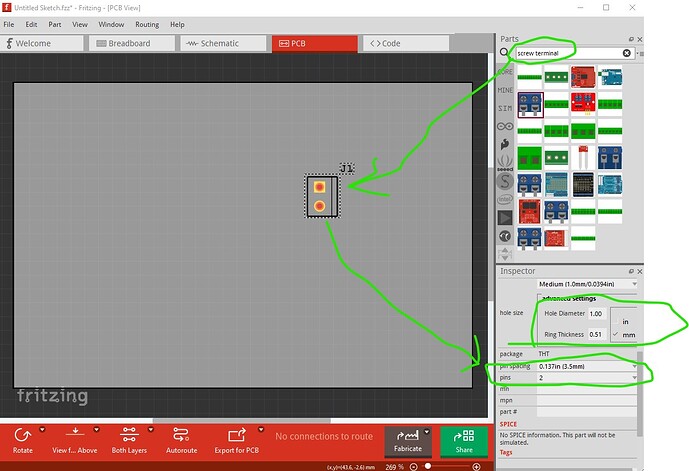Open the Seeed parts bin
Viewport: 689px width, 471px height.
(x=505, y=163)
